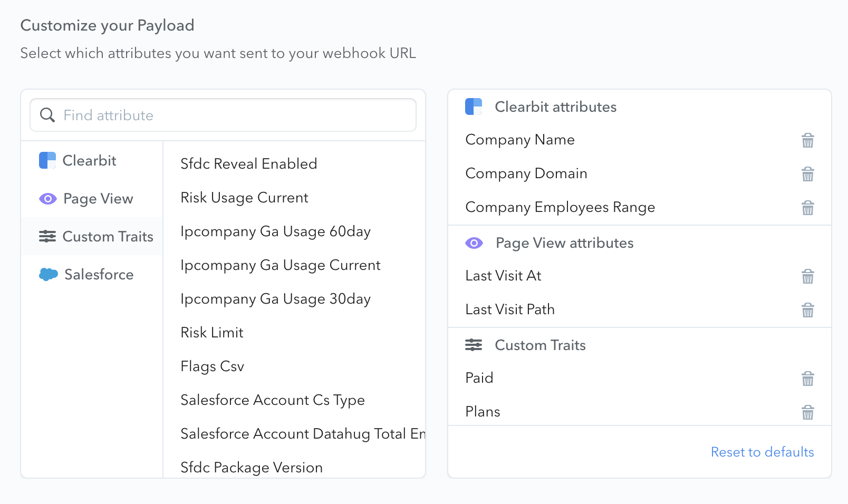This screenshot has width=848, height=504.
Task: Click the Page View attributes eye icon
Action: point(474,243)
